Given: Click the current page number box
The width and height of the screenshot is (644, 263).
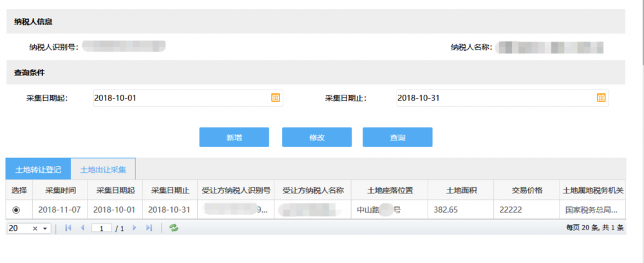Looking at the screenshot, I should pos(101,228).
